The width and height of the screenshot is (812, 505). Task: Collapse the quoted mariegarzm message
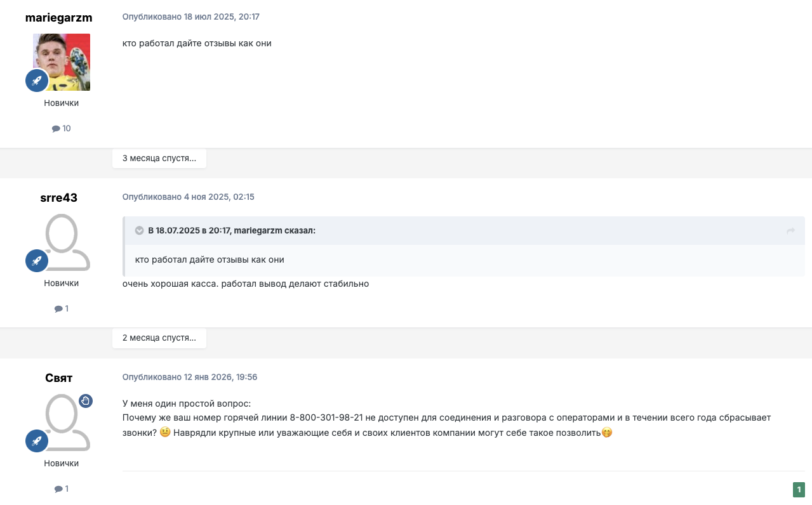[x=139, y=231]
